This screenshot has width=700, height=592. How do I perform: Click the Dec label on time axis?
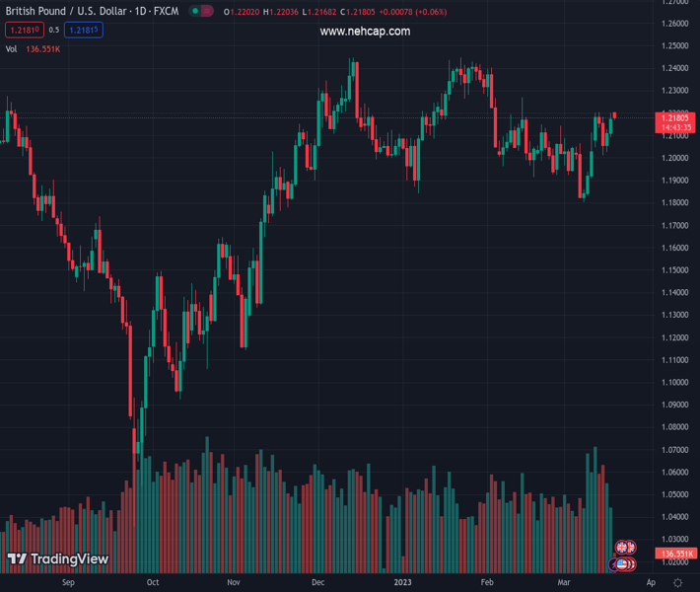point(317,583)
